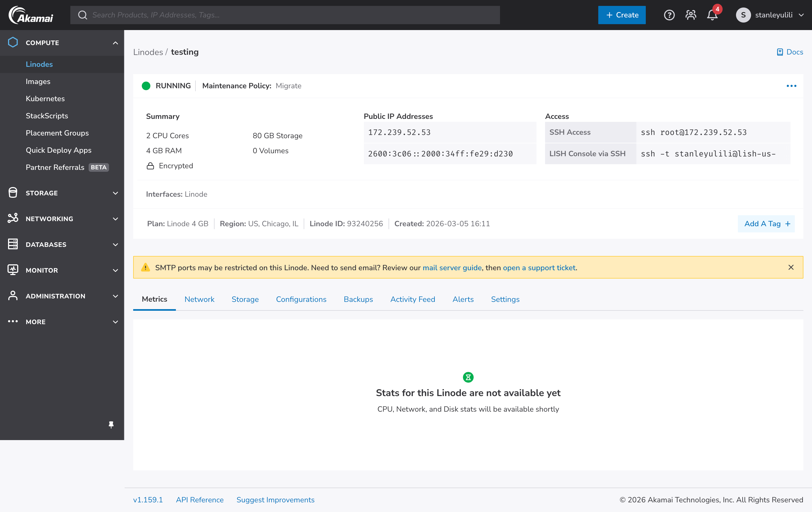
Task: Open the mail server guide link
Action: 452,268
